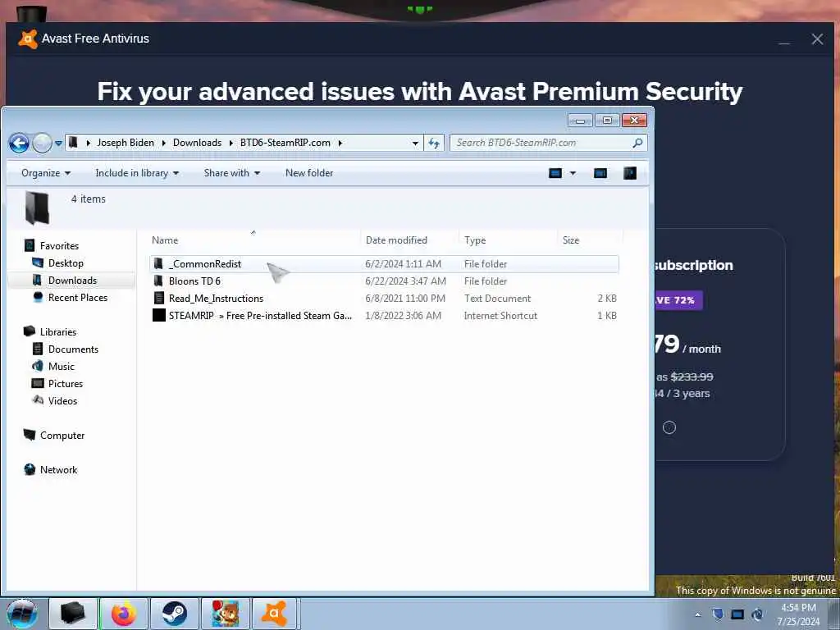The width and height of the screenshot is (840, 630).
Task: Click Bloons TD 6 folder icon
Action: (158, 281)
